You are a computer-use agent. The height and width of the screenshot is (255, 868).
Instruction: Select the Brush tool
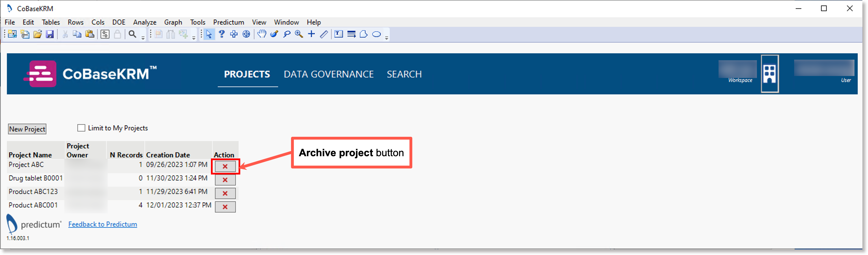coord(274,34)
